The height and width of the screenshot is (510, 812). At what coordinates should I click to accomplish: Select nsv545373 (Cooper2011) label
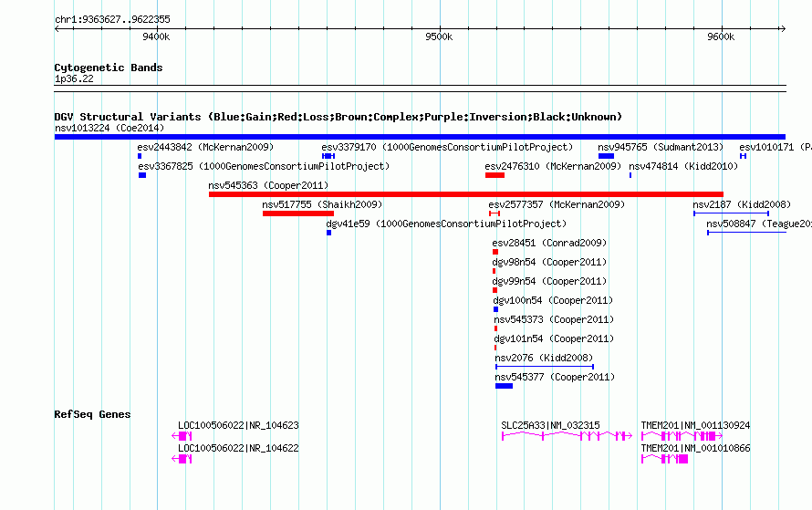tap(554, 319)
